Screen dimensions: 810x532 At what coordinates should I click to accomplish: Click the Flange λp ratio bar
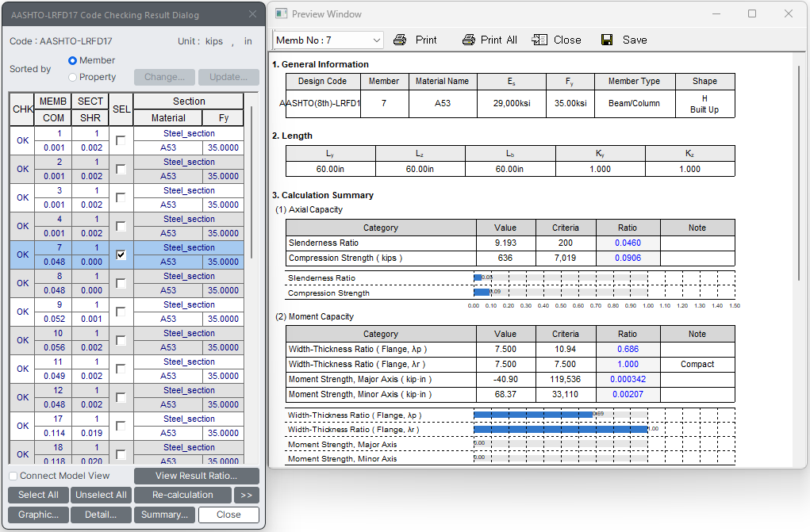pos(534,415)
